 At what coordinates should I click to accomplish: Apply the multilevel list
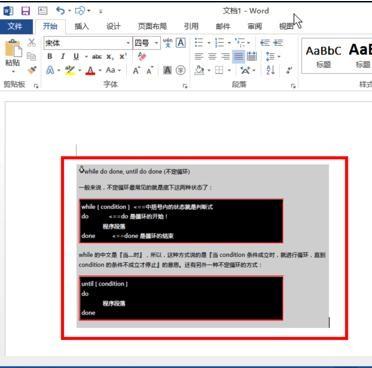pos(240,42)
